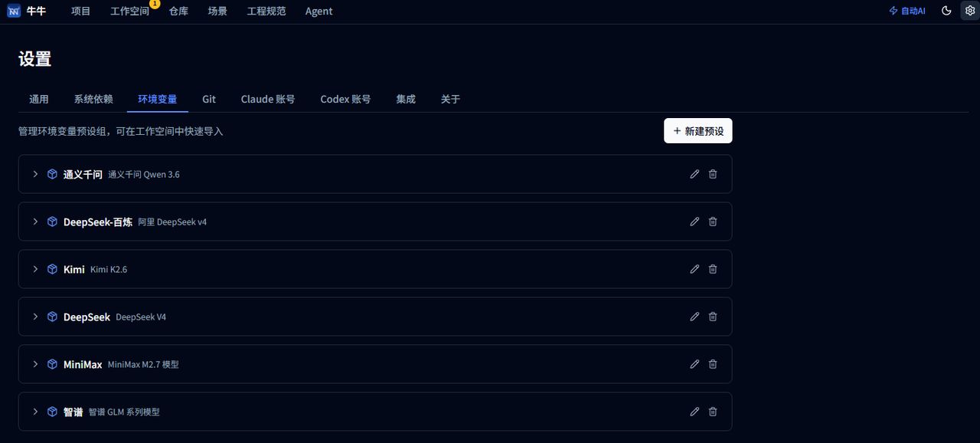
Task: Edit the MiniMax preset
Action: point(694,364)
